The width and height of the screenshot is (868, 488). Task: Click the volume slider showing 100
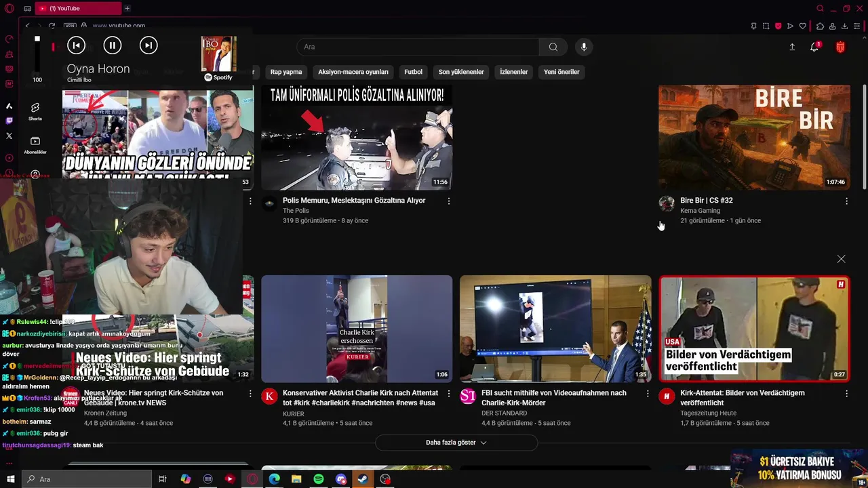click(x=37, y=56)
